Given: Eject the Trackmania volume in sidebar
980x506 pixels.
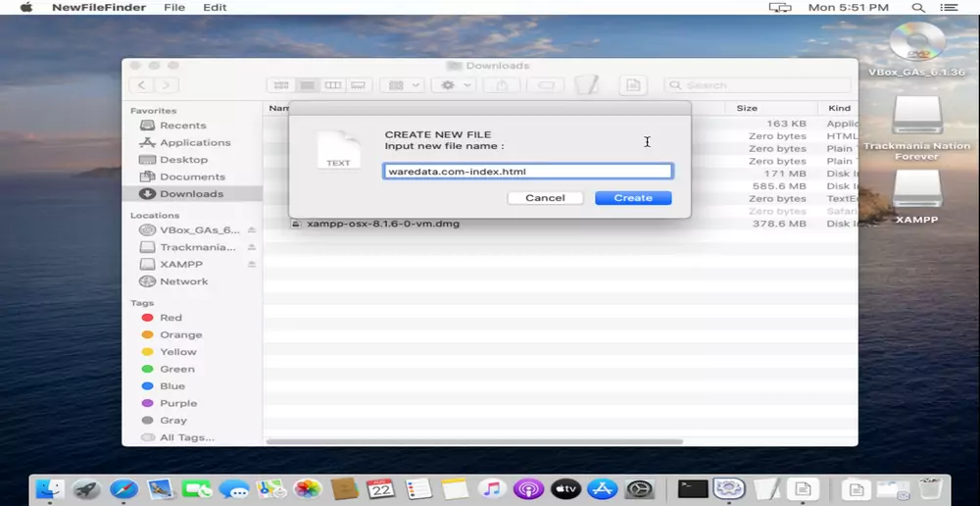Looking at the screenshot, I should 251,247.
